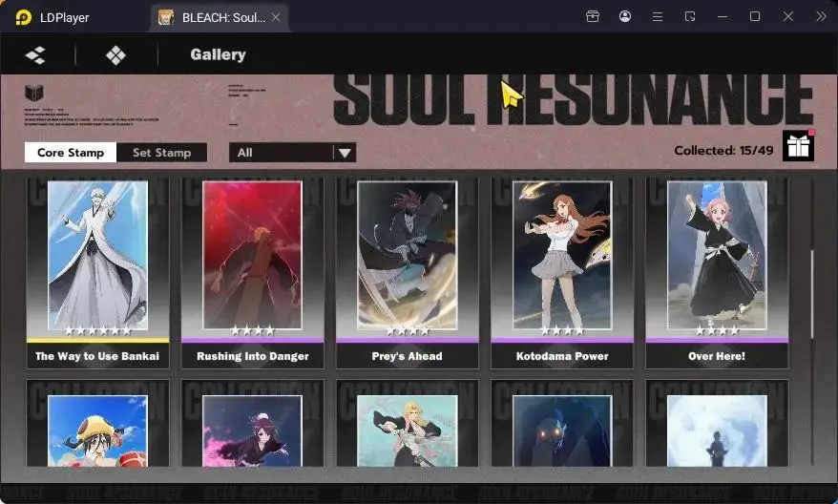Click the Kotodama Power label
The image size is (838, 504).
(x=562, y=356)
